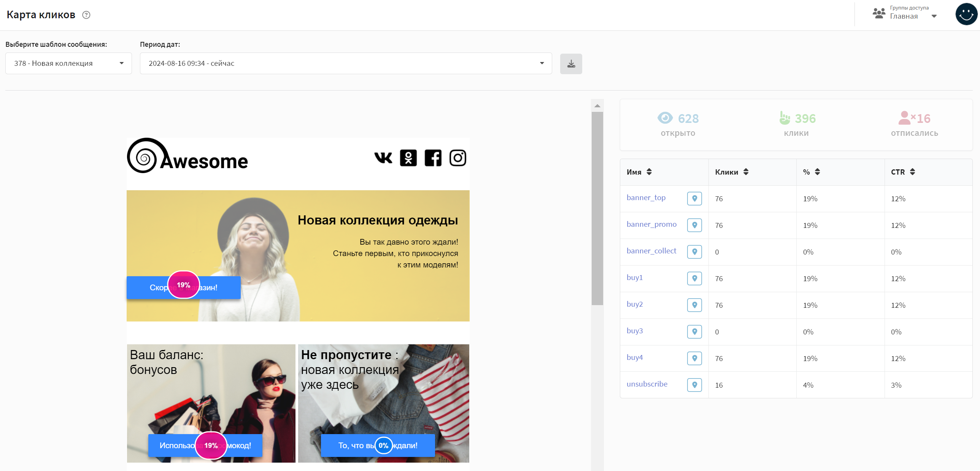Open the Odnoklassniki social icon
Image resolution: width=980 pixels, height=471 pixels.
408,158
